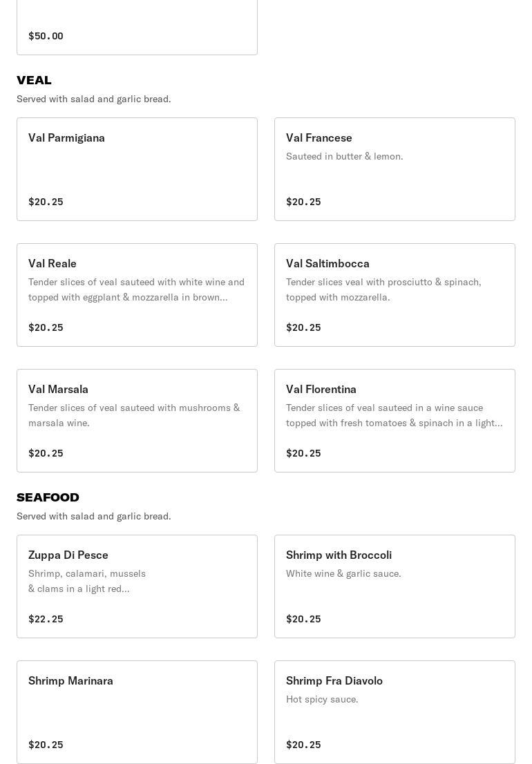Select the Val Francese dish card
Image resolution: width=532 pixels, height=764 pixels.
point(395,169)
